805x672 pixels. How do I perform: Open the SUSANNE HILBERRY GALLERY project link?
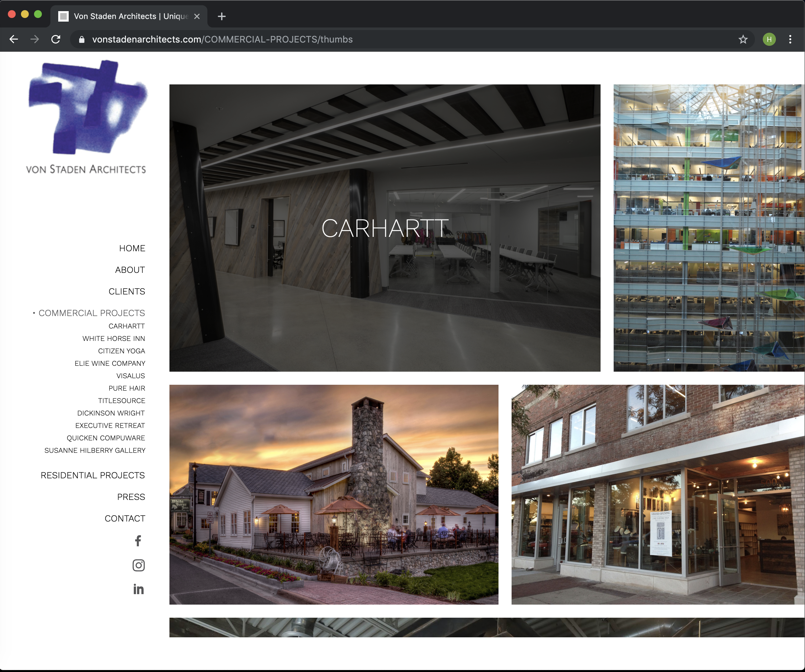95,451
